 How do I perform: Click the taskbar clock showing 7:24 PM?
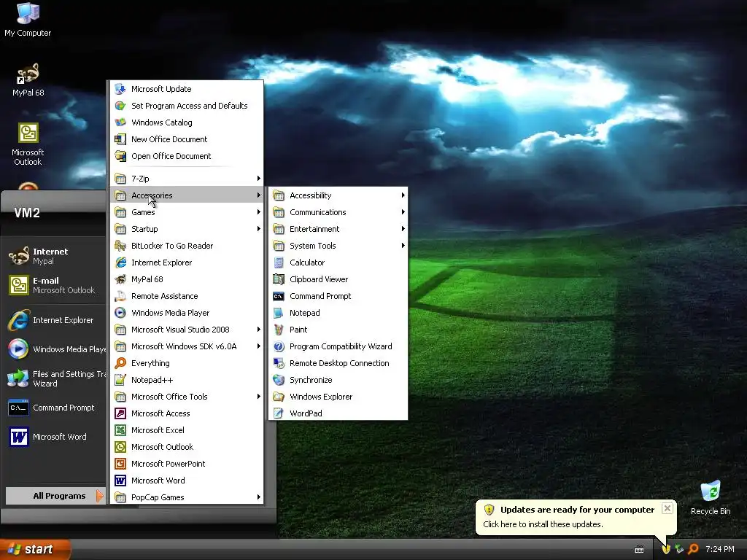(720, 549)
